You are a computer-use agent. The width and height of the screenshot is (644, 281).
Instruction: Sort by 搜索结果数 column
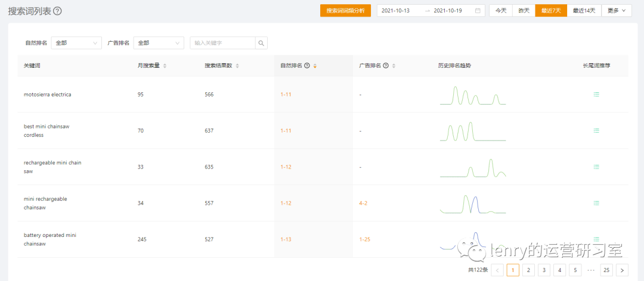[237, 65]
